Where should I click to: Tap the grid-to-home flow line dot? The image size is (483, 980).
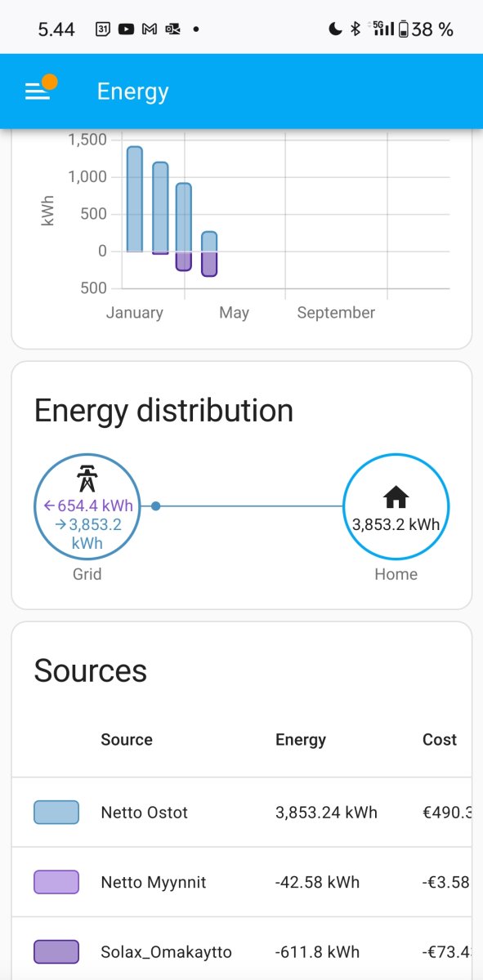point(156,506)
